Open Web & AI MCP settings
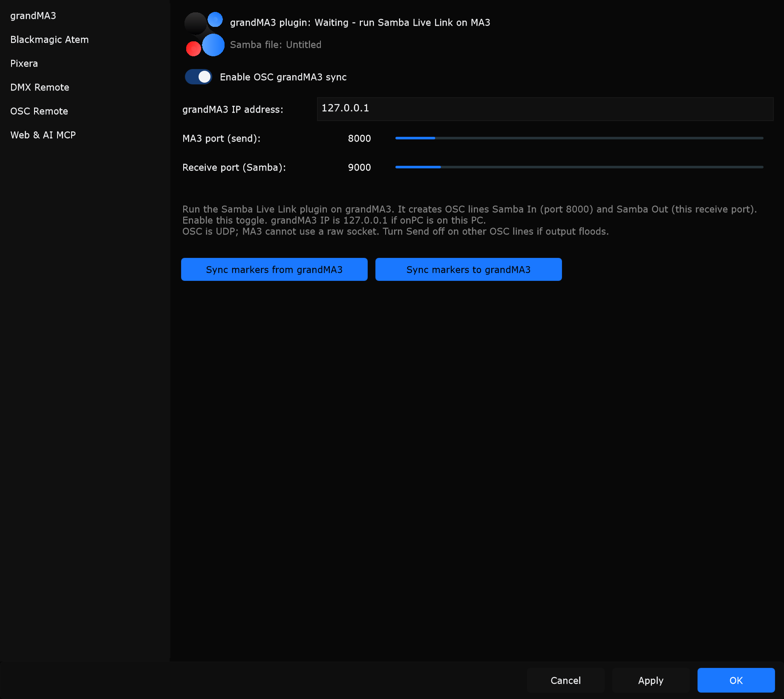Image resolution: width=784 pixels, height=699 pixels. click(x=43, y=135)
